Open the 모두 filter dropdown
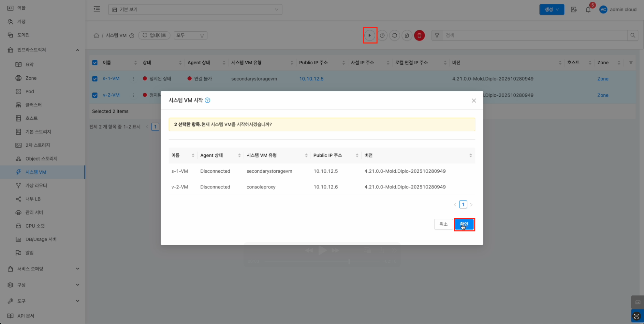The height and width of the screenshot is (324, 644). (x=190, y=35)
